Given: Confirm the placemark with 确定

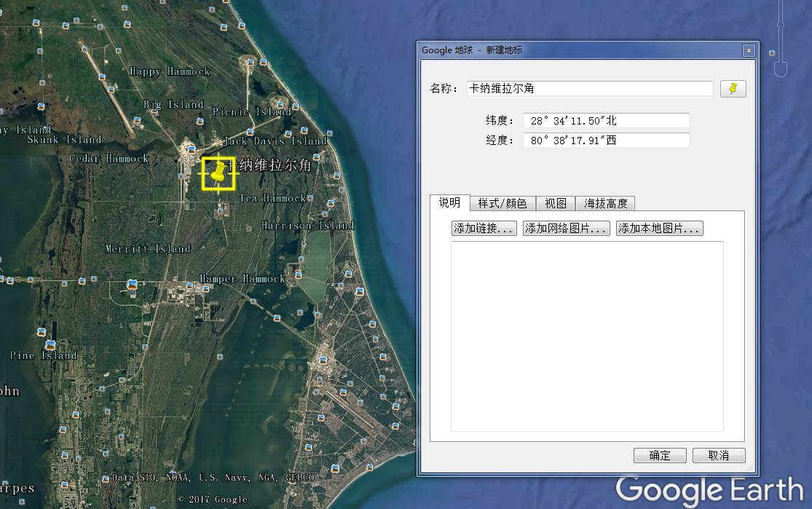Looking at the screenshot, I should coord(660,455).
